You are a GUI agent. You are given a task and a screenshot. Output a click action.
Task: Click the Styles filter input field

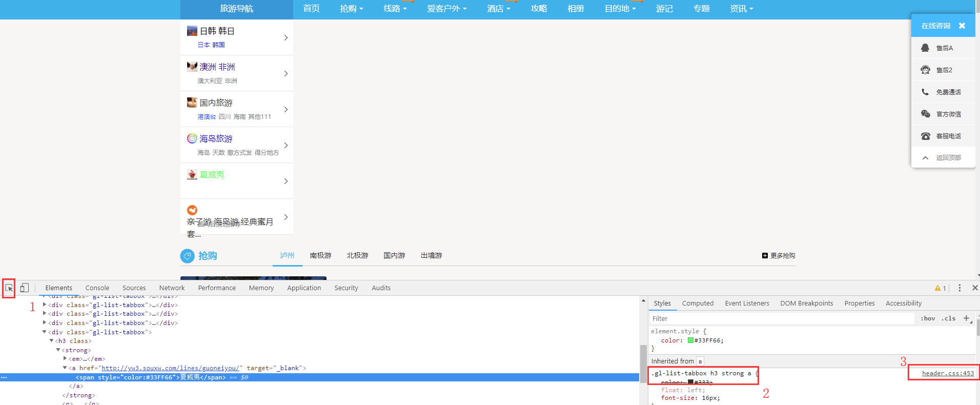782,318
